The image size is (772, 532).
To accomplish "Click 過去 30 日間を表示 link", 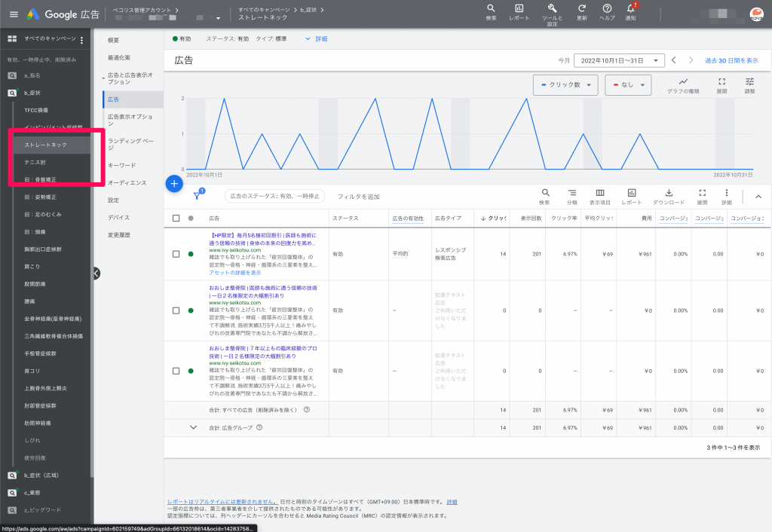I will click(x=731, y=60).
